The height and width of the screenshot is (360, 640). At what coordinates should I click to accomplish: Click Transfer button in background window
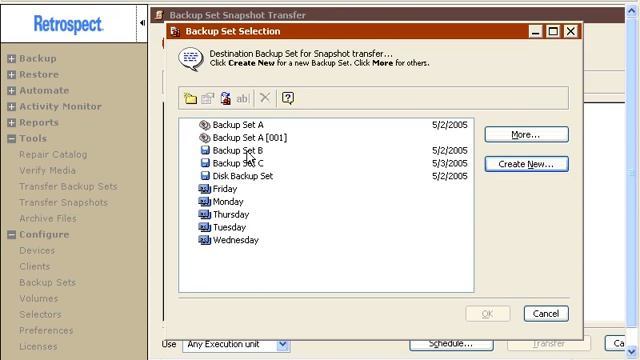click(549, 344)
